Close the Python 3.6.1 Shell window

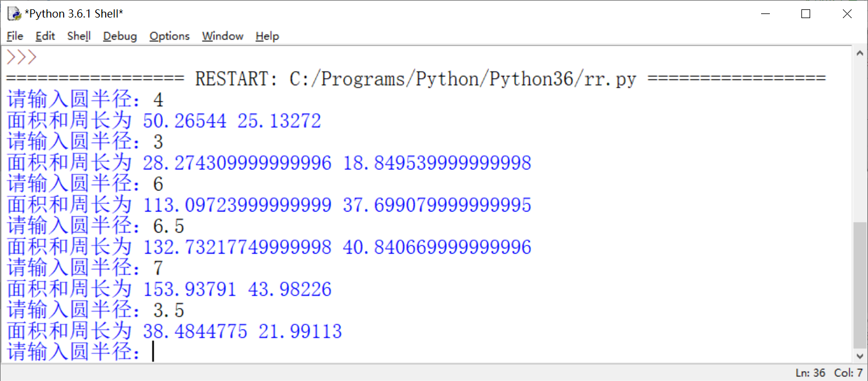click(x=847, y=14)
